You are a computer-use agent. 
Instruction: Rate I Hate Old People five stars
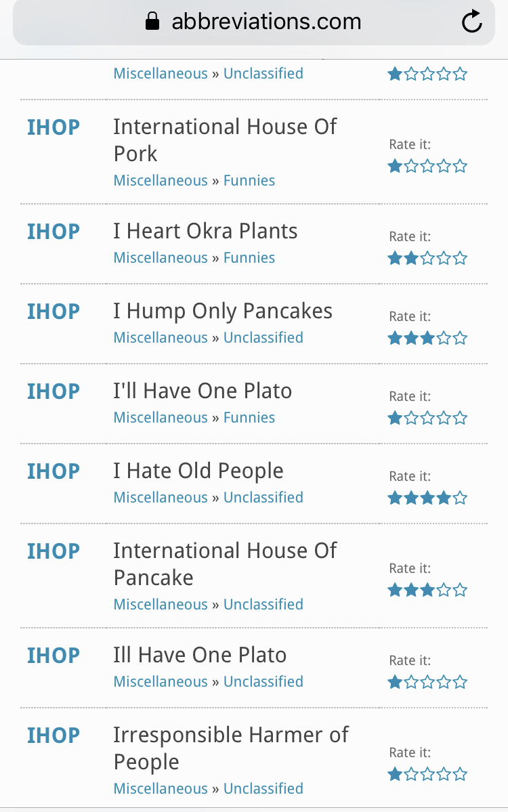(x=461, y=498)
